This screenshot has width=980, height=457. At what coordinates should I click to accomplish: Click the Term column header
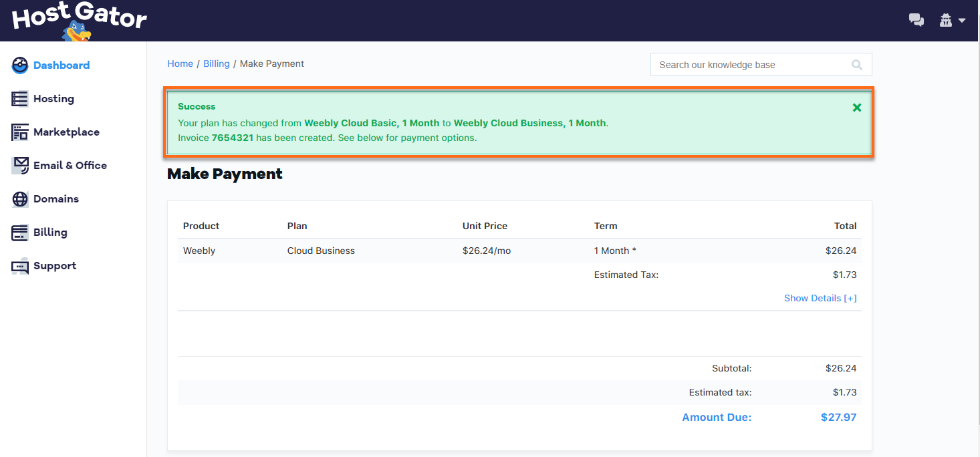coord(606,226)
